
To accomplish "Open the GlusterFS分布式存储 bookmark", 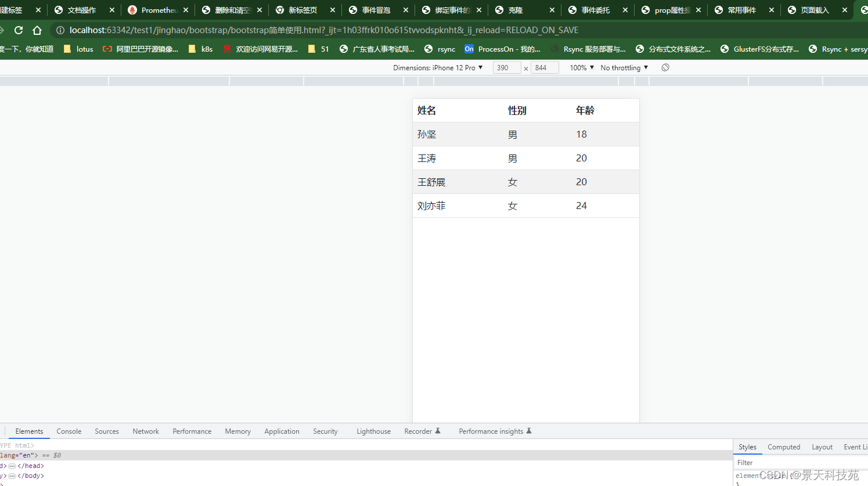I will pyautogui.click(x=759, y=49).
